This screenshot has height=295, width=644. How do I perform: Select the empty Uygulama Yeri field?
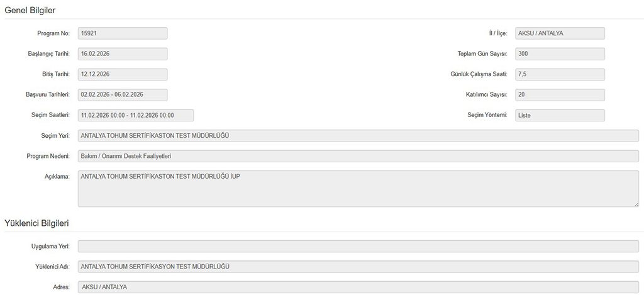358,246
